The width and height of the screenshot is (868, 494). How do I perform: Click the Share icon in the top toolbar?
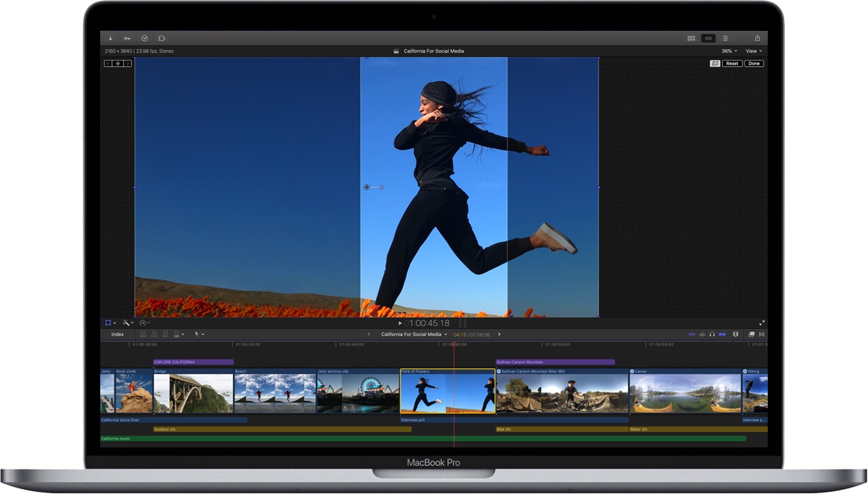click(x=757, y=38)
